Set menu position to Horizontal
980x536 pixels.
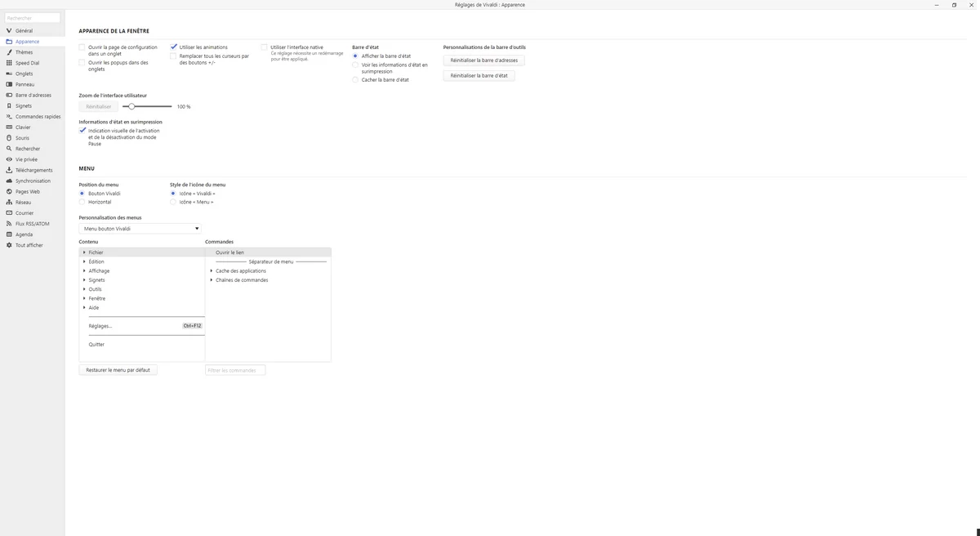point(82,202)
